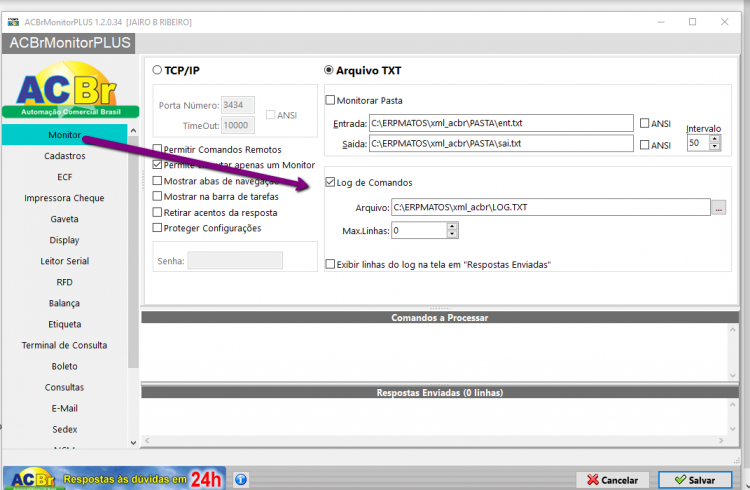Enable the Monitorar Pasta checkbox
Image resolution: width=750 pixels, height=490 pixels.
coord(330,100)
